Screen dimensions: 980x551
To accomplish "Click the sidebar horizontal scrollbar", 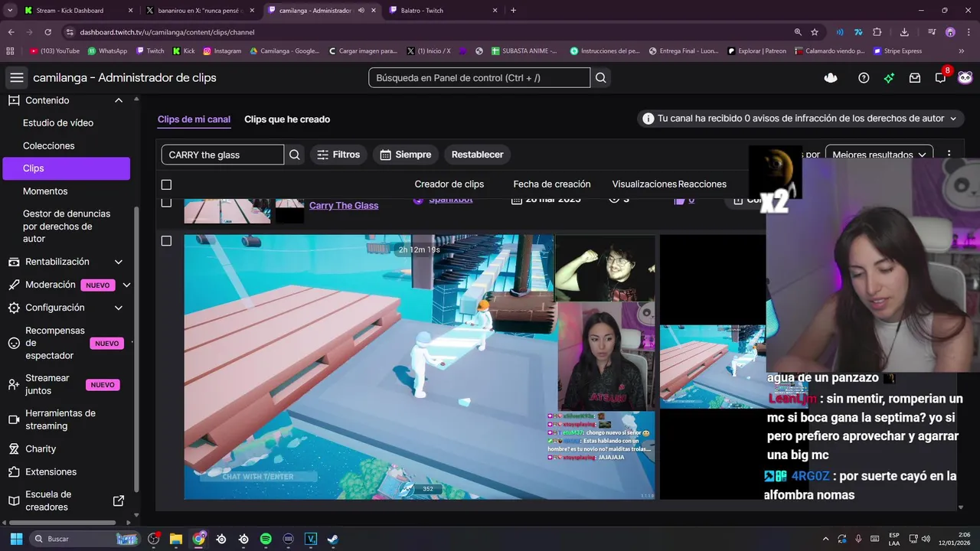I will (x=61, y=523).
